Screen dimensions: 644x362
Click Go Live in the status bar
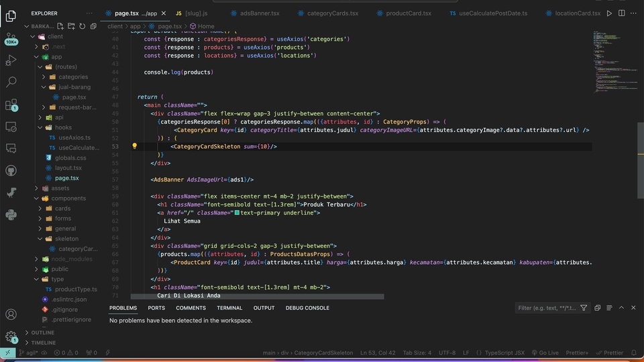tap(545, 353)
